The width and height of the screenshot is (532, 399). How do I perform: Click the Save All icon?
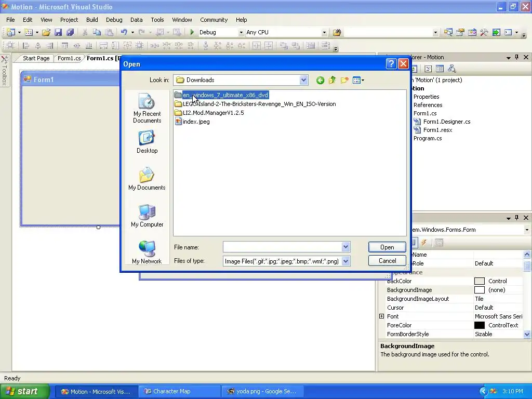[x=70, y=32]
